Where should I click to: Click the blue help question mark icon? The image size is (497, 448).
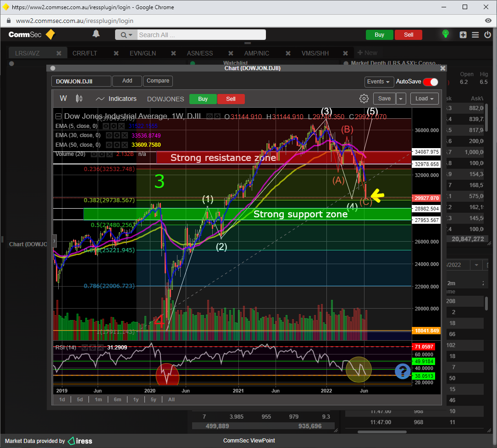point(403,371)
